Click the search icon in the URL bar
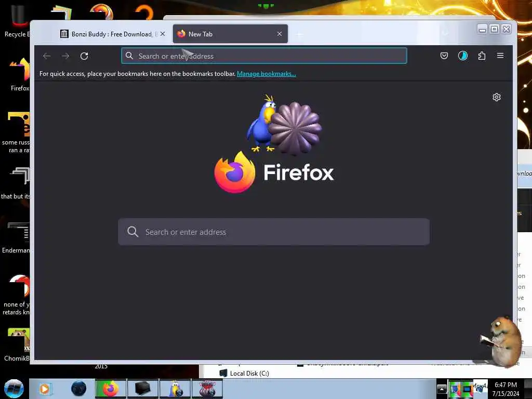532x399 pixels. (129, 56)
